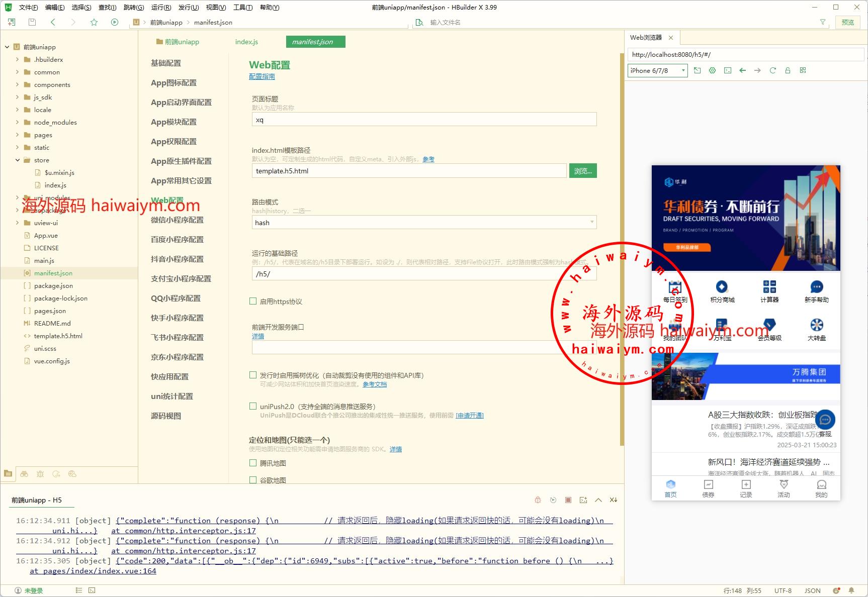Enable the 启用https协议 checkbox
This screenshot has height=597, width=868.
[253, 302]
